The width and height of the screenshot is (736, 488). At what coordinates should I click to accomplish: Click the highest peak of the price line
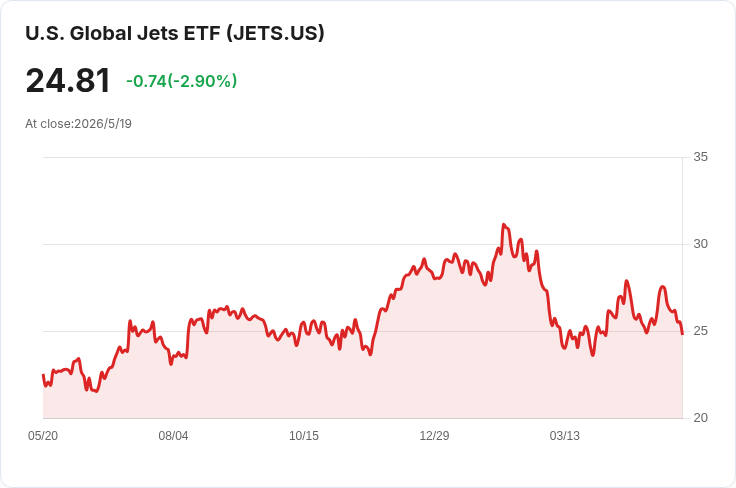[x=504, y=225]
